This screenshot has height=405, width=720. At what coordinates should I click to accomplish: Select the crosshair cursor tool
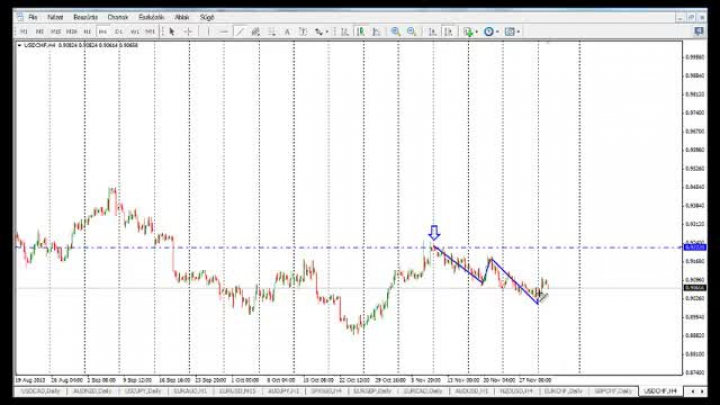(x=188, y=32)
